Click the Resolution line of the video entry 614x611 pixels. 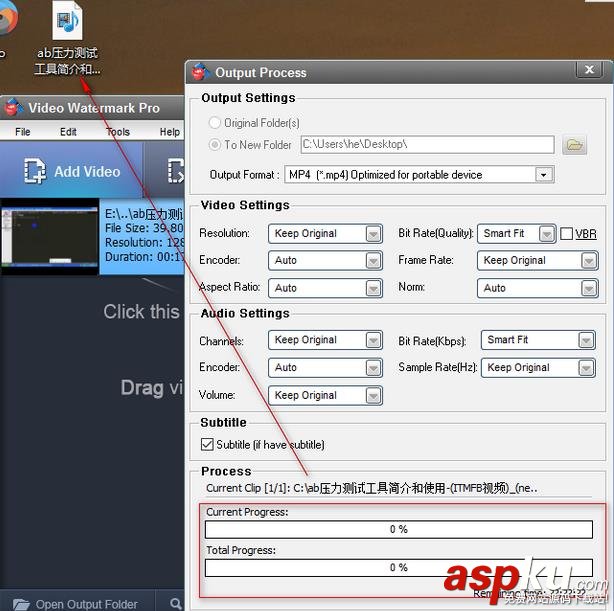pyautogui.click(x=144, y=242)
